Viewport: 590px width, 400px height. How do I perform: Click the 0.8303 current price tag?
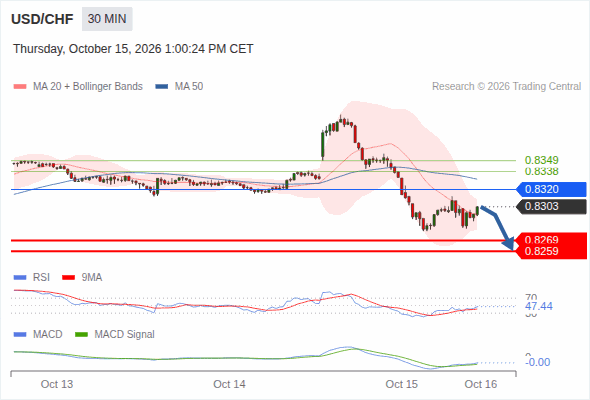coord(551,207)
